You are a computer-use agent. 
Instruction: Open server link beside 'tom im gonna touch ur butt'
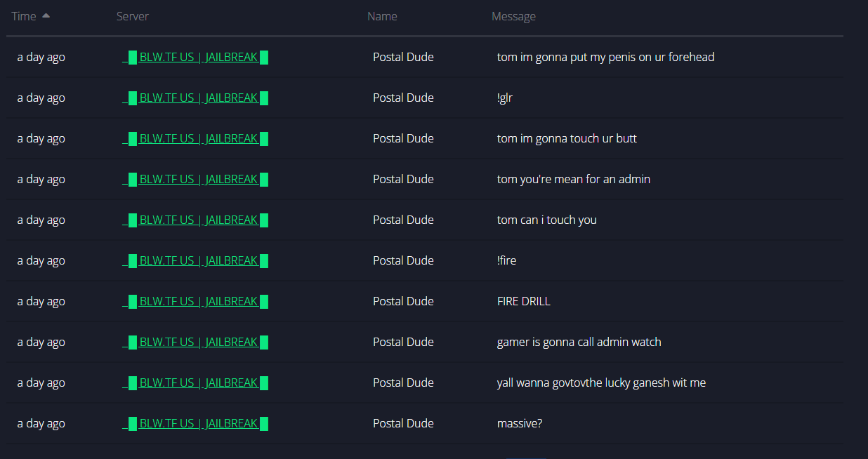195,139
